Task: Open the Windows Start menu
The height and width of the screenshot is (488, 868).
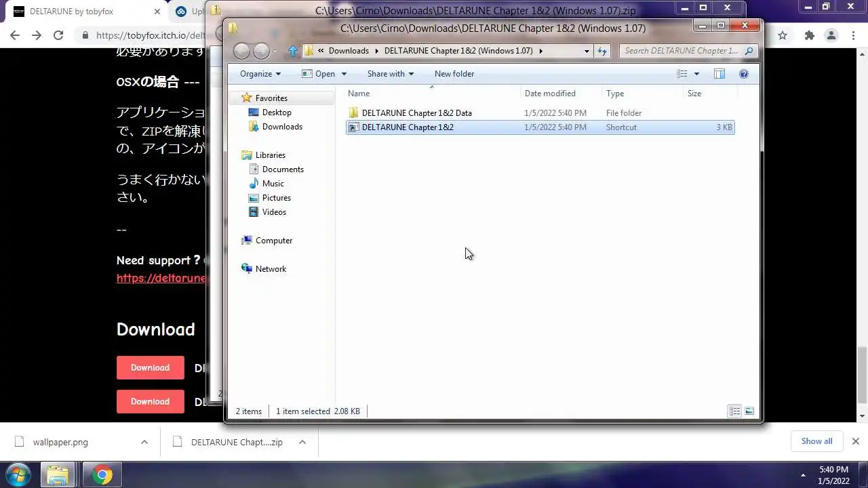Action: [18, 475]
